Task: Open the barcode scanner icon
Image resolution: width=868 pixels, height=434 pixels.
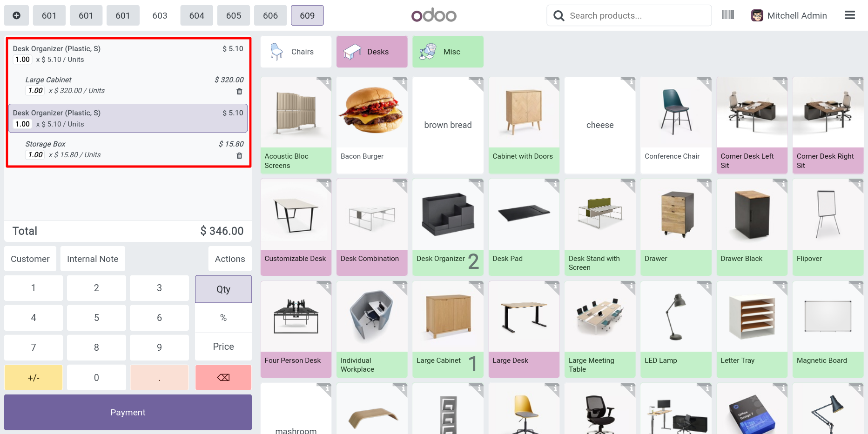Action: pos(728,15)
